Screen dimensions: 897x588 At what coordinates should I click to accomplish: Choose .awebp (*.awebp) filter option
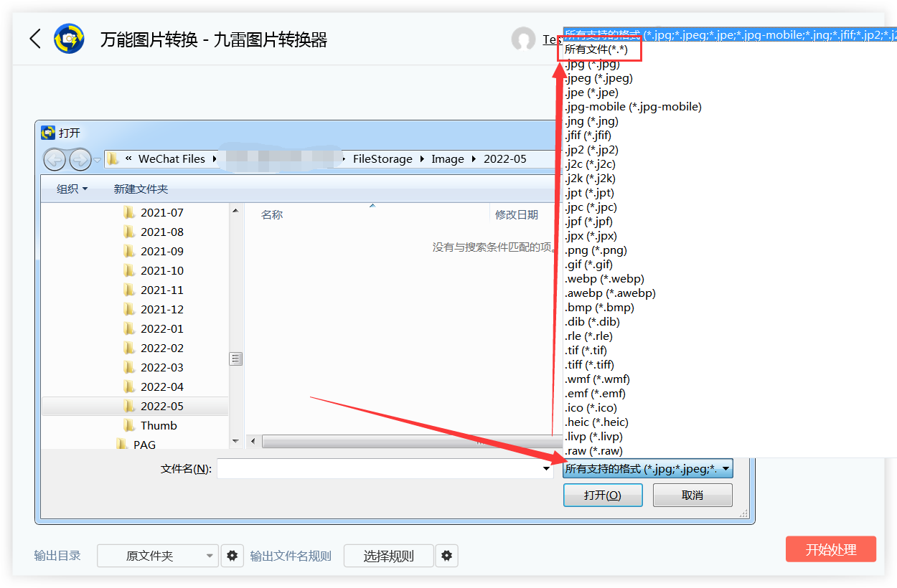point(610,293)
